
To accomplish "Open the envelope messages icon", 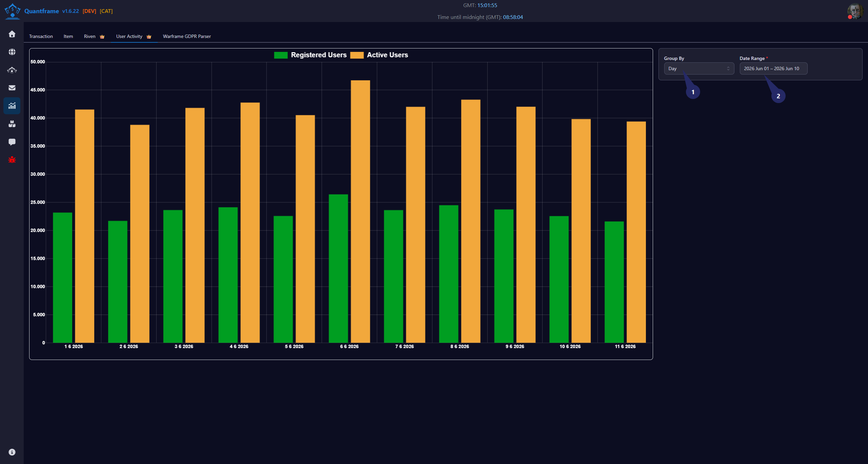I will [x=12, y=88].
